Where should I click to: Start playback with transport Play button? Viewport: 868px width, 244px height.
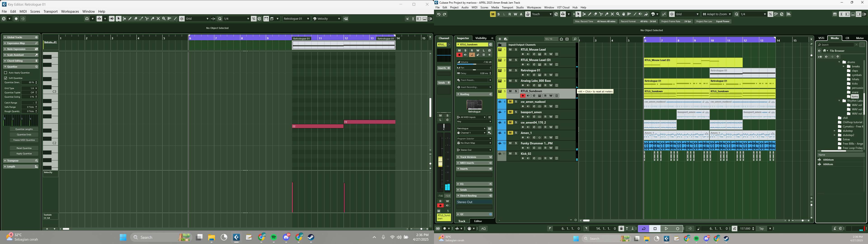(x=666, y=228)
